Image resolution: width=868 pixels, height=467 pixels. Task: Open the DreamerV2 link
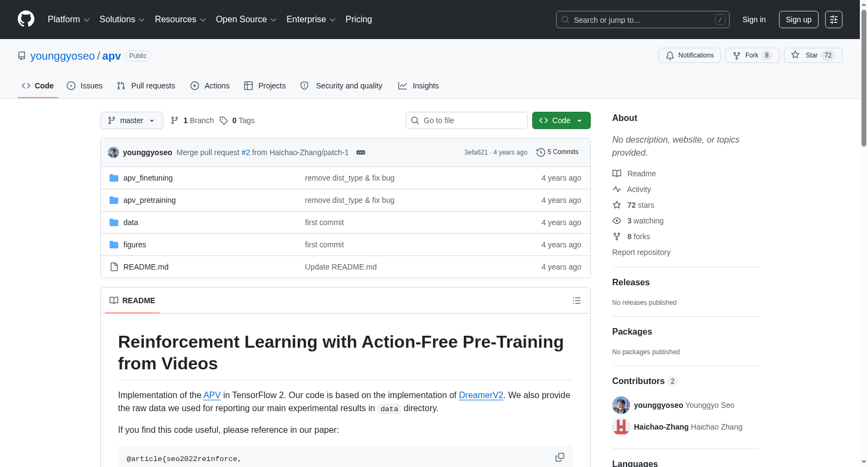tap(481, 395)
